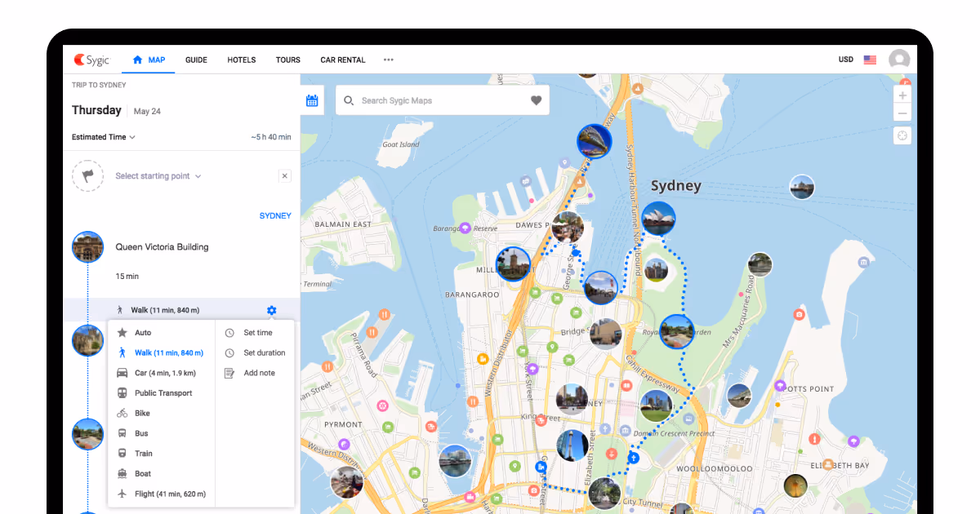Click Sydney Tower photo marker

coord(572,445)
